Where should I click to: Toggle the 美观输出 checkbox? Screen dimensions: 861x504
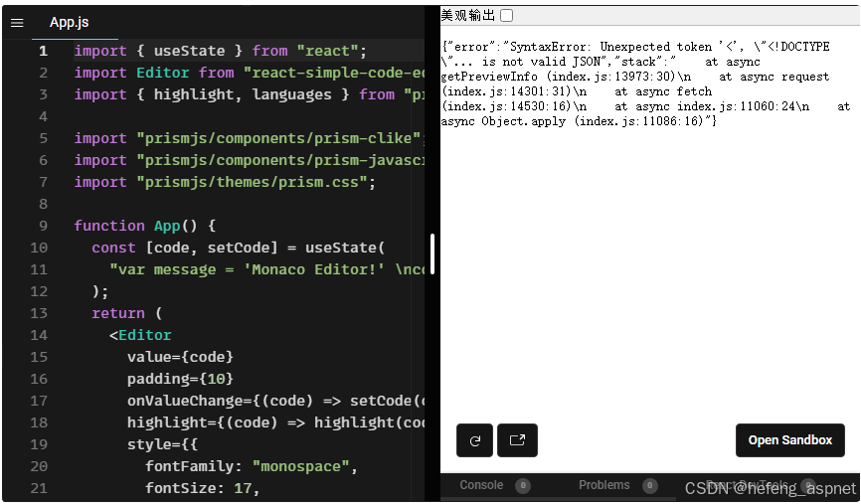point(507,15)
